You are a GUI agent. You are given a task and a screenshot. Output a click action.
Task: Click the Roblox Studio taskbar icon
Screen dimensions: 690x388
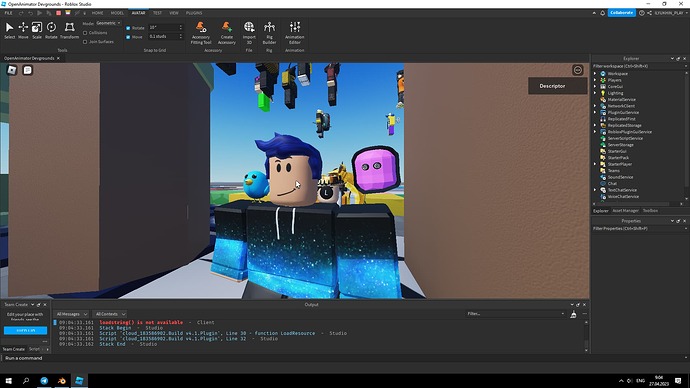click(79, 381)
